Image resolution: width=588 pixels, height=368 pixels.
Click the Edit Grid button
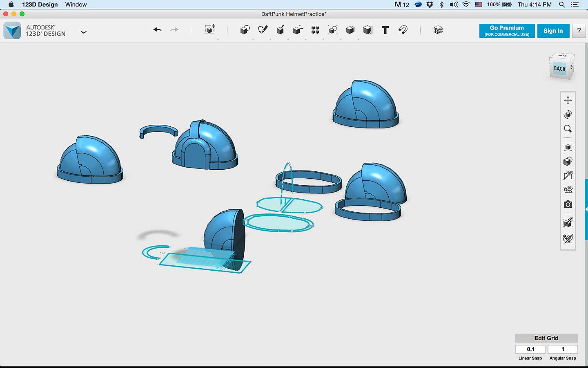pyautogui.click(x=546, y=338)
